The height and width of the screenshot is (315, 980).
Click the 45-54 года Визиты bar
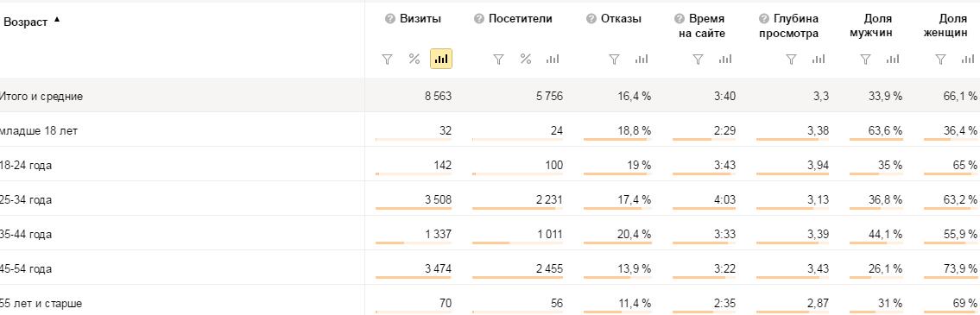414,277
